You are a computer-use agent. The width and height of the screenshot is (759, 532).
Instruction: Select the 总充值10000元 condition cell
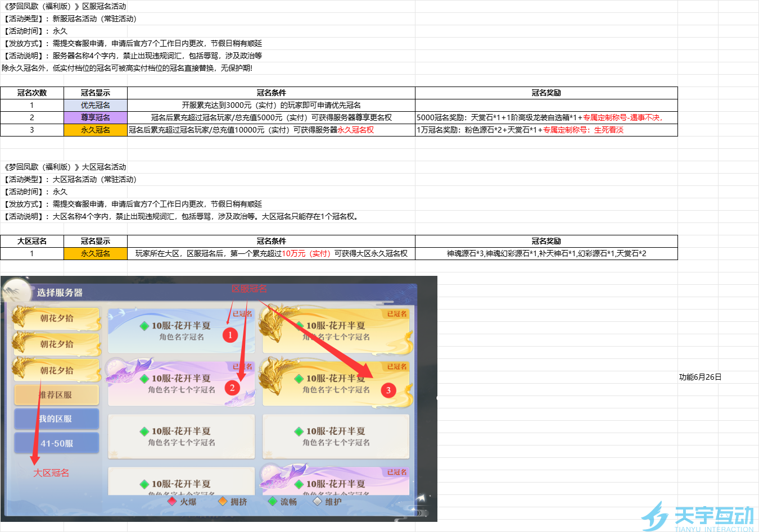pos(272,130)
